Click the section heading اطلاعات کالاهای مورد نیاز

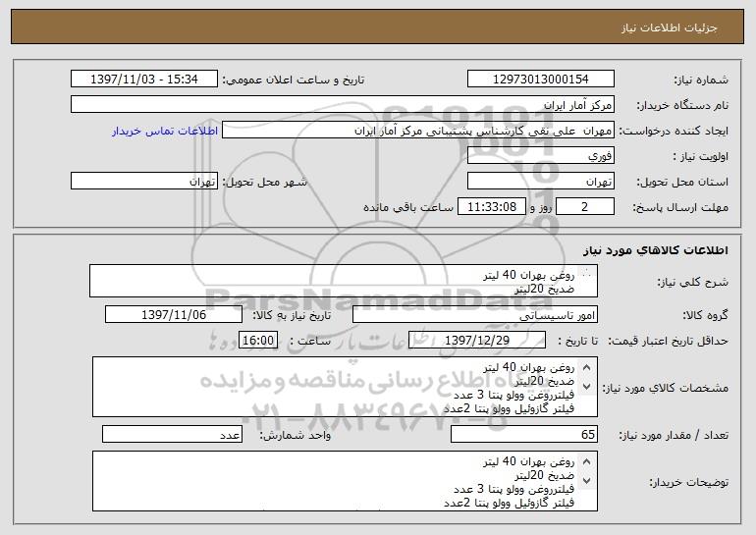pyautogui.click(x=655, y=250)
